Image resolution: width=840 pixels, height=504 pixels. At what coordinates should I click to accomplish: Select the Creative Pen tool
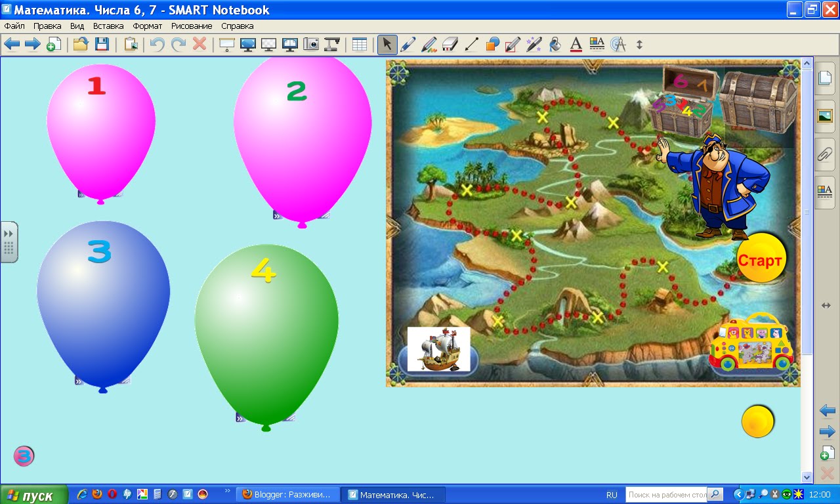tap(429, 44)
